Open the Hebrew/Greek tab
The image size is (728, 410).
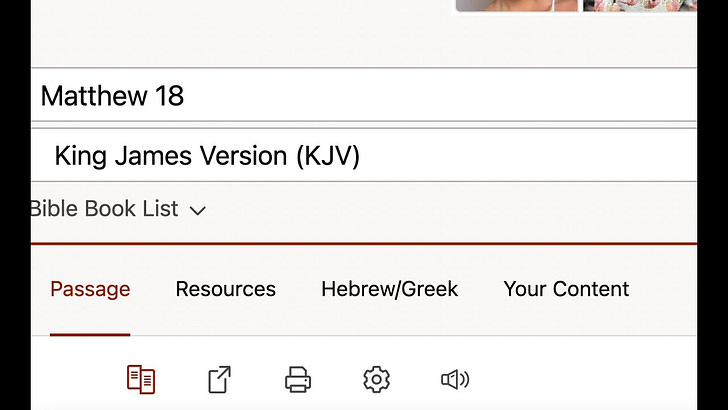pyautogui.click(x=390, y=289)
